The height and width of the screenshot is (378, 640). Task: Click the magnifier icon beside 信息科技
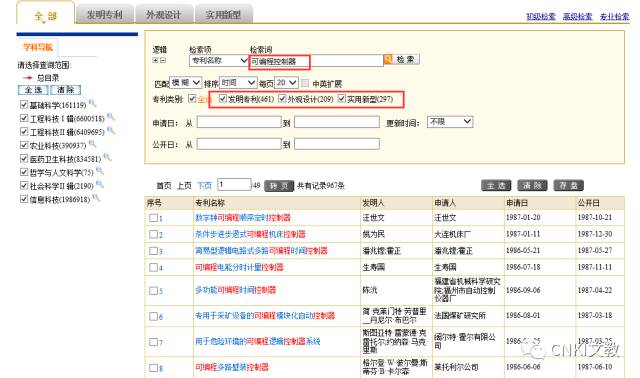(x=96, y=198)
